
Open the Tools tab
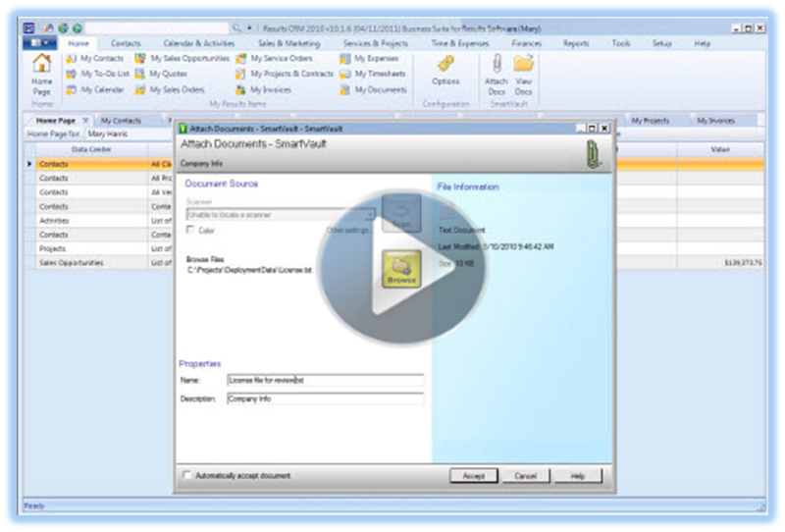tap(621, 43)
